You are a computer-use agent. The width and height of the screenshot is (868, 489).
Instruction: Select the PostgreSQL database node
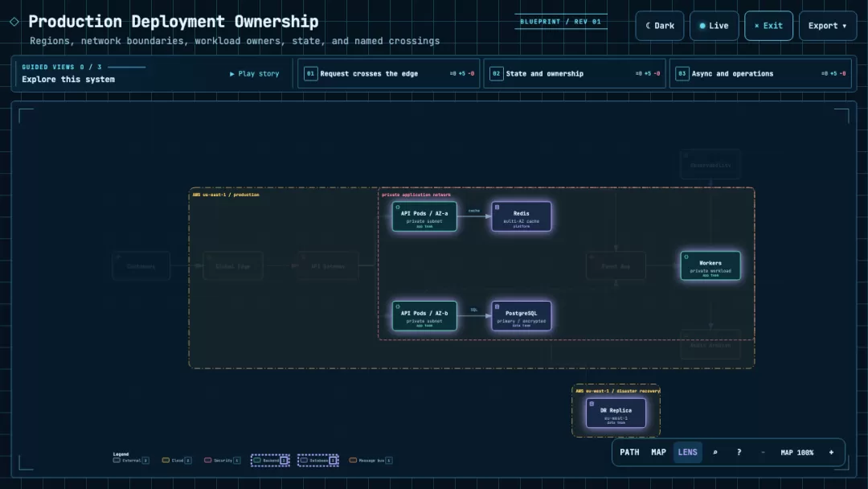click(x=521, y=316)
